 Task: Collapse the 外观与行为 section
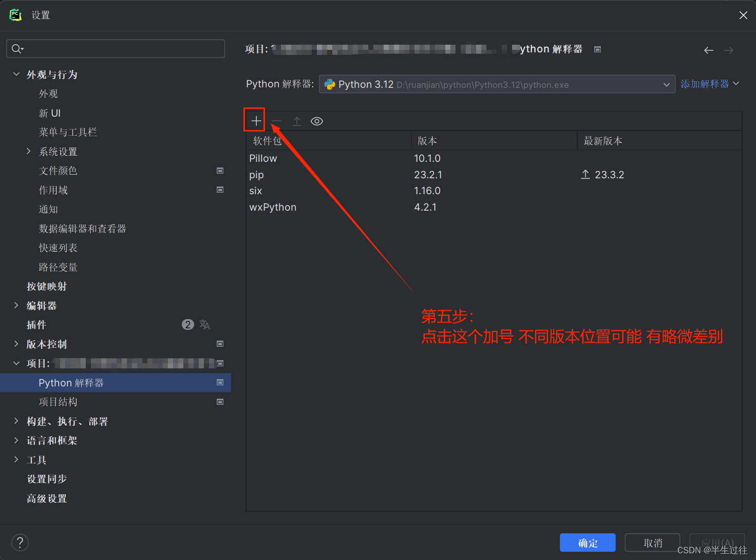tap(16, 74)
